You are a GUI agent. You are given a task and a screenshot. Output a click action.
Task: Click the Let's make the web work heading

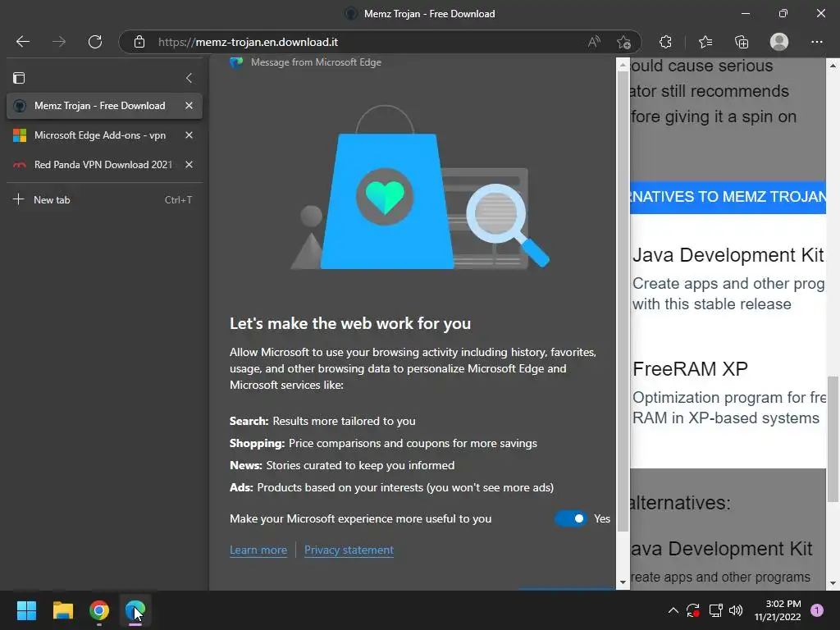point(350,323)
